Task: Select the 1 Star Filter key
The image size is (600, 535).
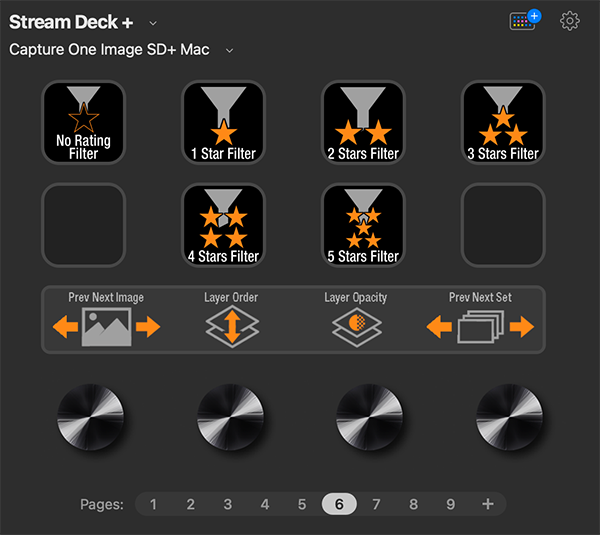Action: point(223,122)
